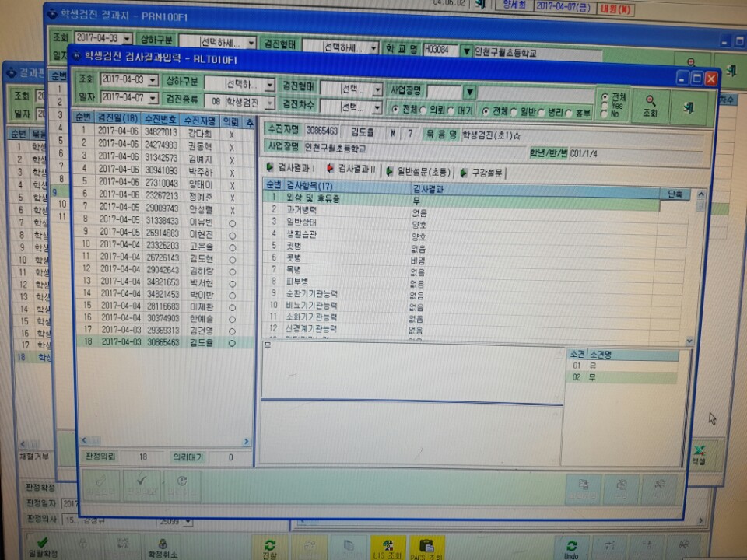Viewport: 747px width, 560px height.
Task: Open the 상하구분 dropdown
Action: 239,84
